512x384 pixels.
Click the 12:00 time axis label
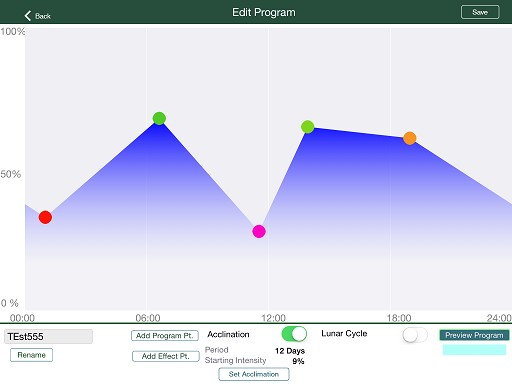[x=273, y=318]
